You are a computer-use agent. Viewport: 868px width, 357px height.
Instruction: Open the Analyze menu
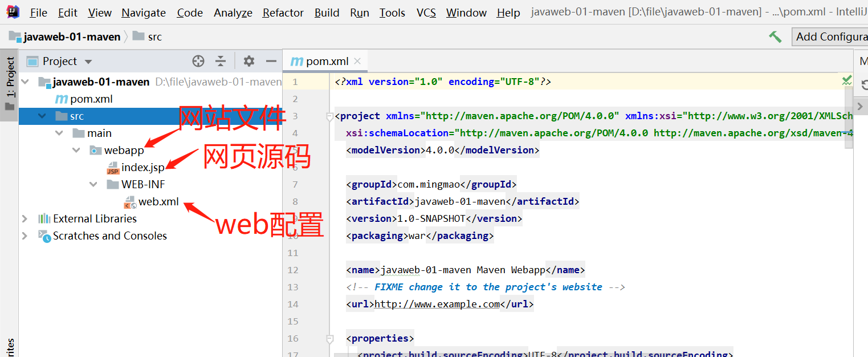point(233,13)
